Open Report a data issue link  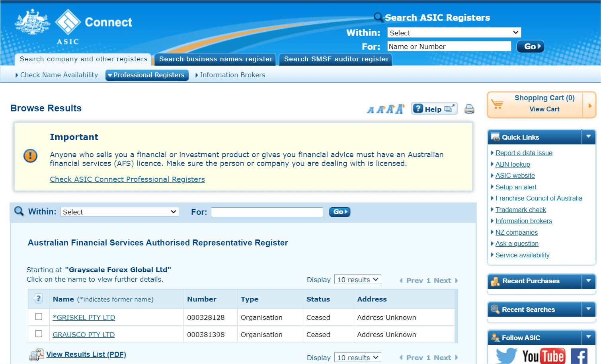click(524, 153)
